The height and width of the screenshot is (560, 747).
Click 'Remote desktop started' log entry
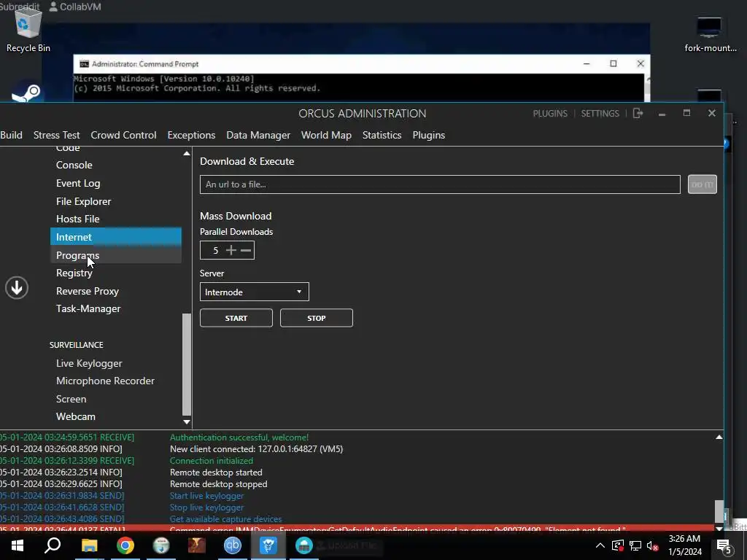click(x=216, y=472)
